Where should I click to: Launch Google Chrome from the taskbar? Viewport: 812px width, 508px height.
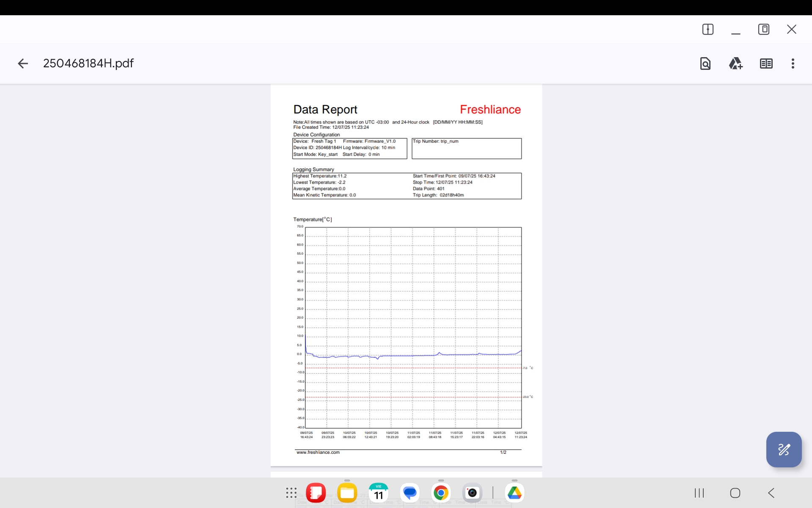point(441,493)
